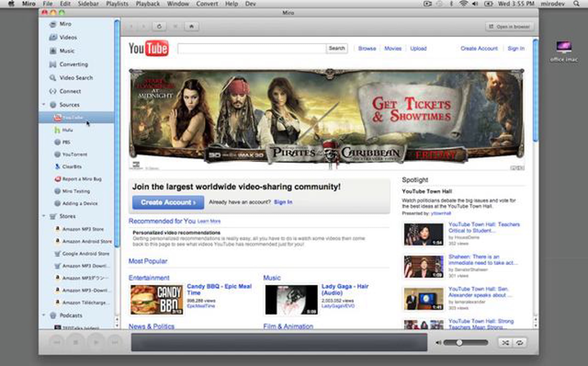The image size is (588, 366).
Task: Reload the YouTube page
Action: pos(159,26)
